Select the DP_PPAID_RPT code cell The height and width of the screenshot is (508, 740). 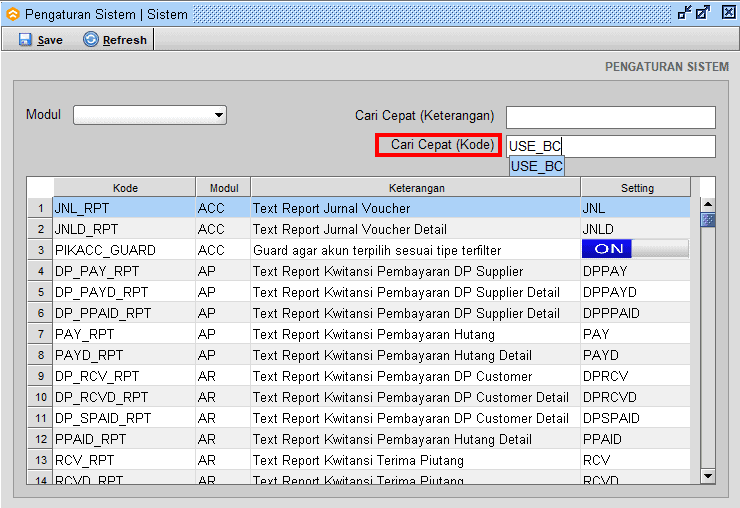click(x=125, y=313)
